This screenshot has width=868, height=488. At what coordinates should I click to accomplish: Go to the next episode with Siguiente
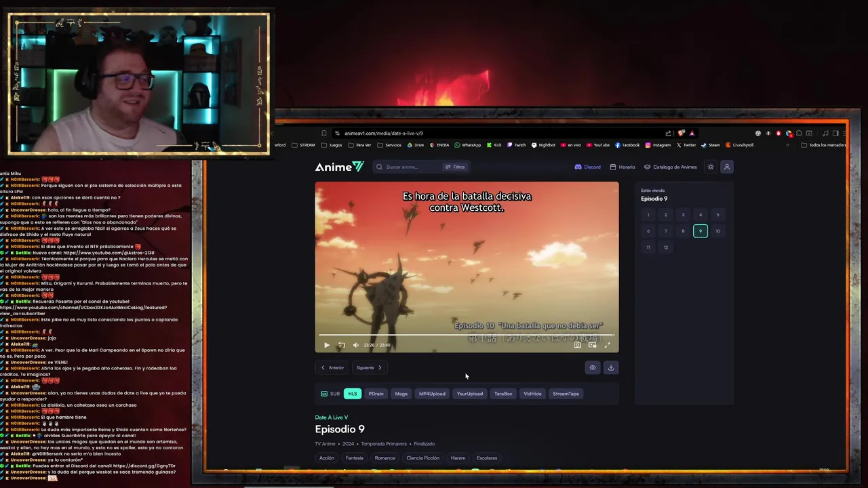[370, 367]
